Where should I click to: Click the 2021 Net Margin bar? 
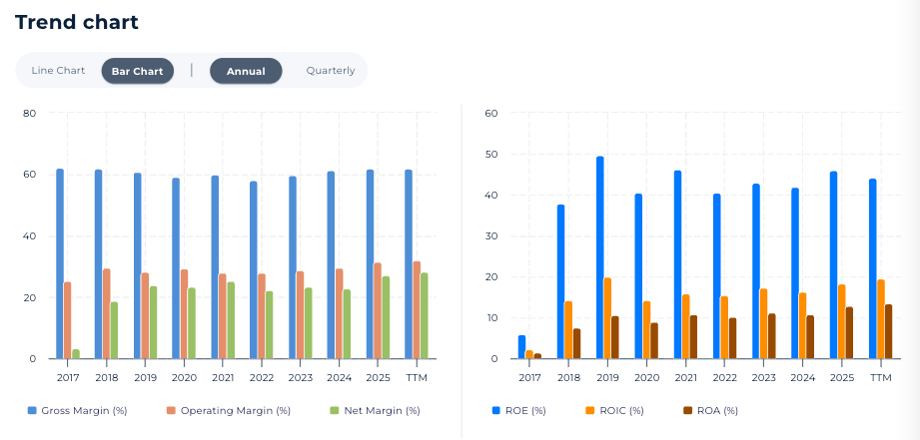coord(230,320)
